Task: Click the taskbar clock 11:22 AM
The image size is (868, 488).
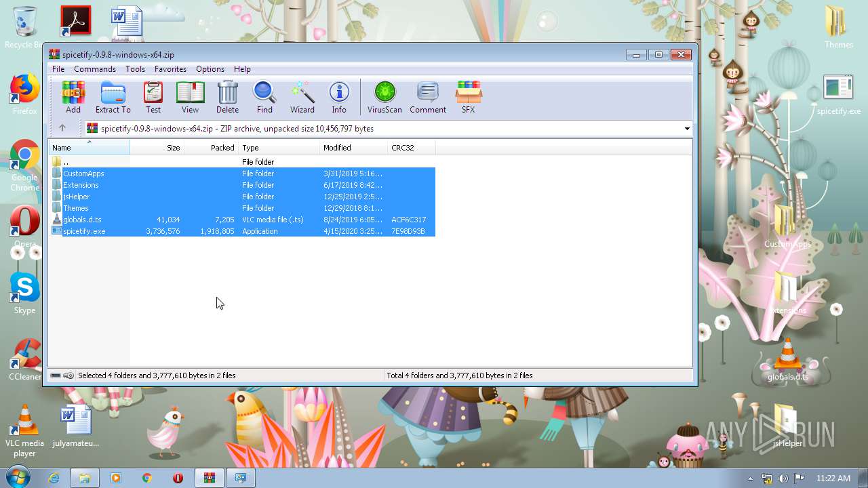Action: 833,478
